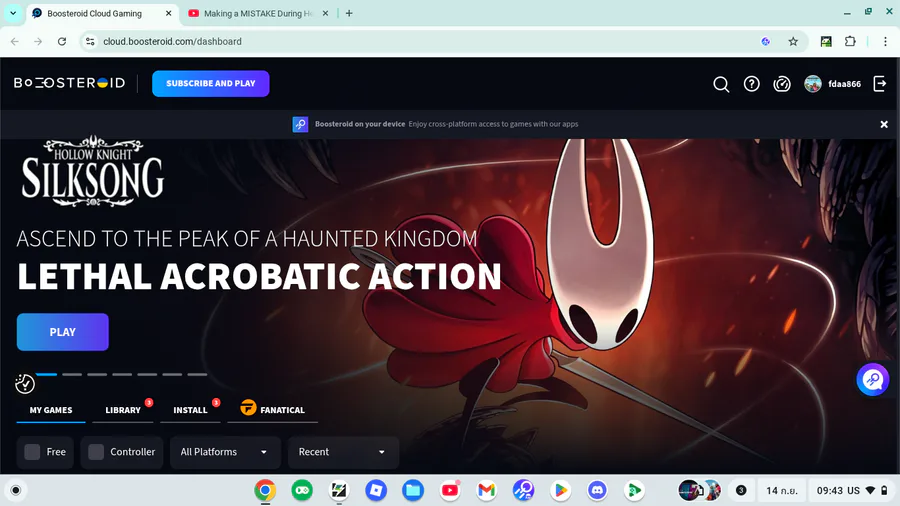
Task: Open the system tray clock status area
Action: click(852, 491)
